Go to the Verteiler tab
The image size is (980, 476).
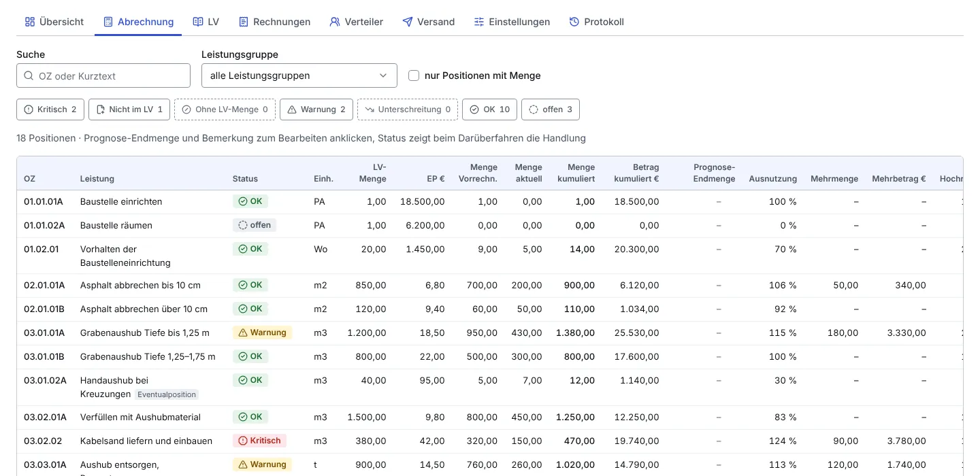[x=356, y=22]
